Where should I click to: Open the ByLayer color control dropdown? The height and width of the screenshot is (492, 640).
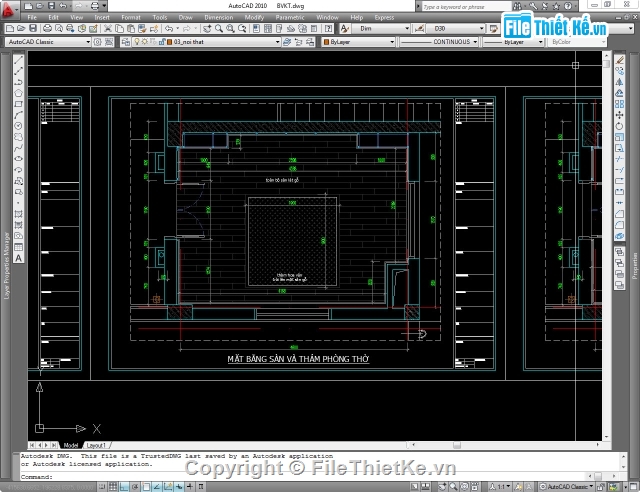click(359, 42)
